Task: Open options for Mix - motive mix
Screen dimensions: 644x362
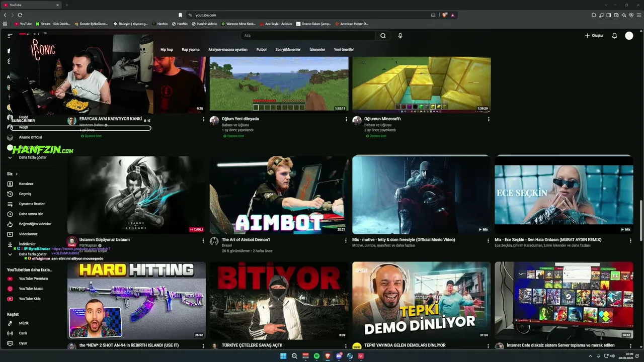Action: click(488, 240)
